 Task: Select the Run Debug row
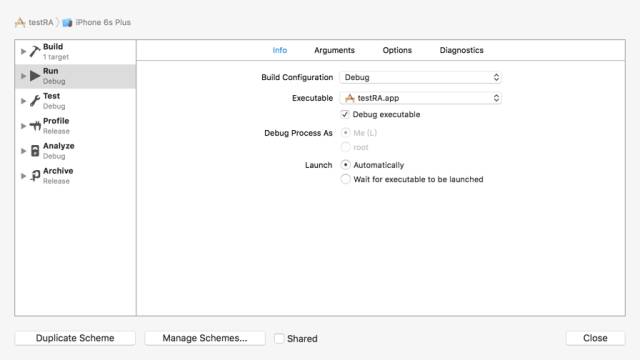(x=76, y=76)
